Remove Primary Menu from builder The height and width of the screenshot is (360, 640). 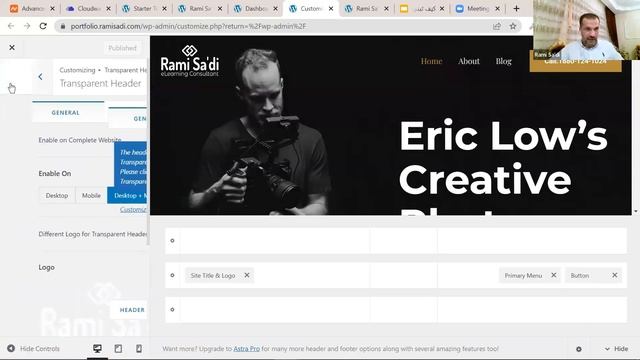(x=554, y=275)
